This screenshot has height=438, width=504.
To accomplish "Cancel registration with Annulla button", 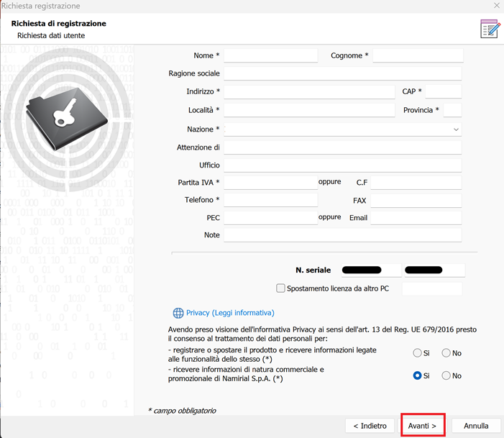I will click(476, 426).
